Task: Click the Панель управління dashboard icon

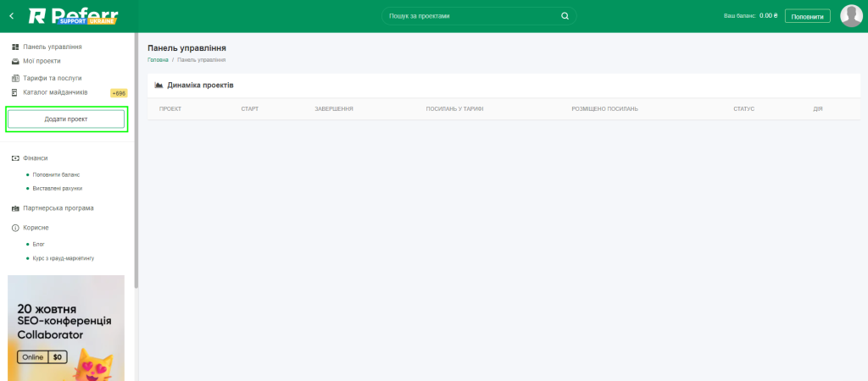Action: (x=15, y=47)
